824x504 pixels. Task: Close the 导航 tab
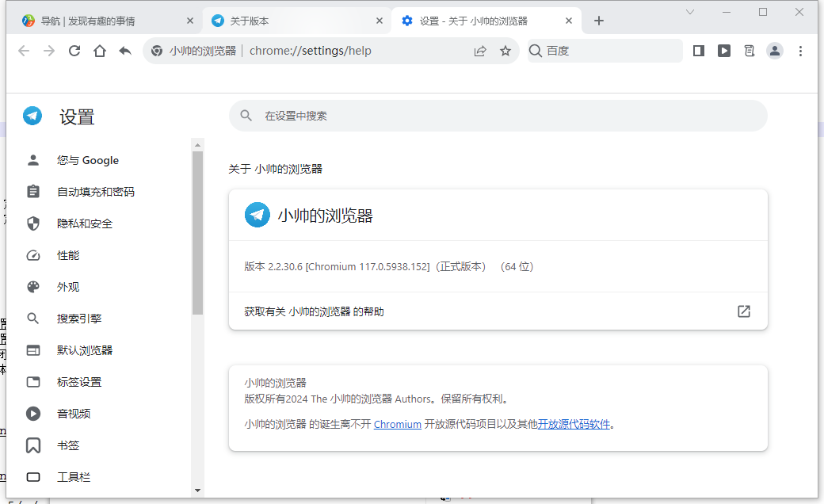point(190,21)
